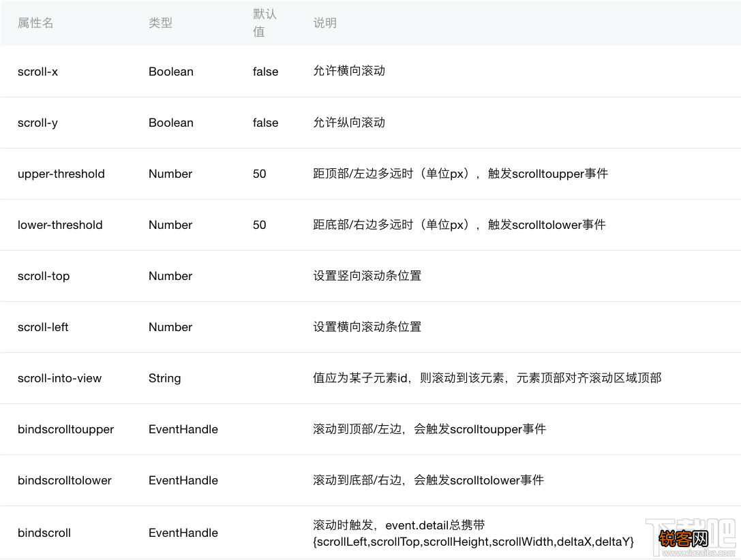This screenshot has height=560, width=741.
Task: Click description 值应为某子元素id
Action: [x=487, y=377]
